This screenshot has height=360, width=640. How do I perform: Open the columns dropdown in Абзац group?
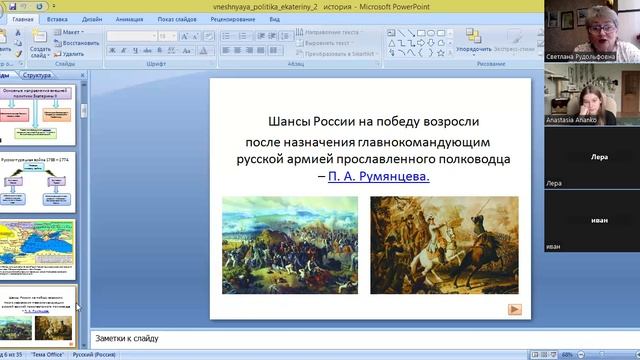click(276, 50)
